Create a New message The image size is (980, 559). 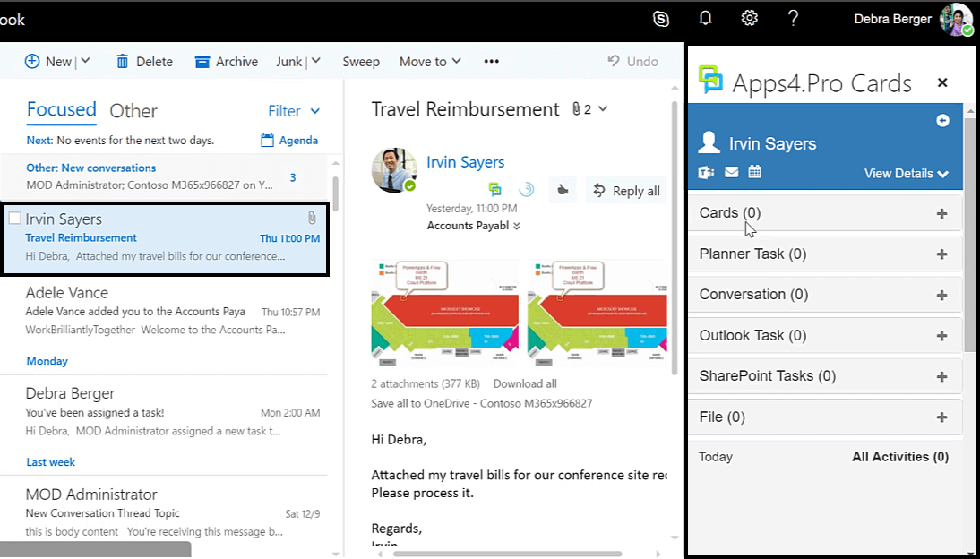(x=48, y=61)
